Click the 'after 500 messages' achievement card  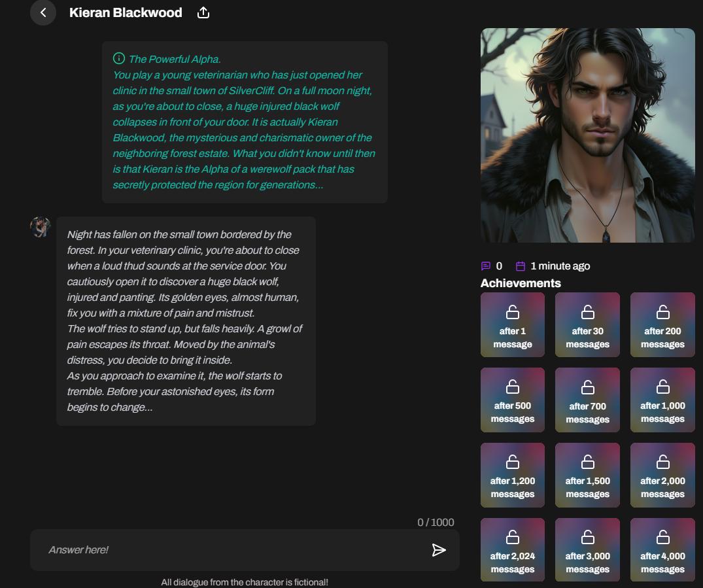[512, 400]
